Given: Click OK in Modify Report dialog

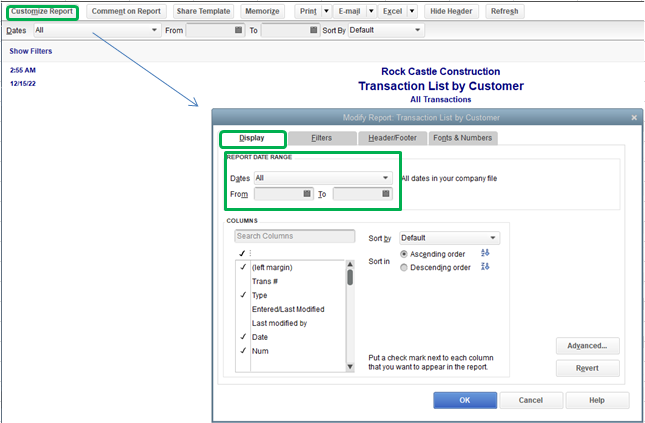Looking at the screenshot, I should [x=465, y=400].
